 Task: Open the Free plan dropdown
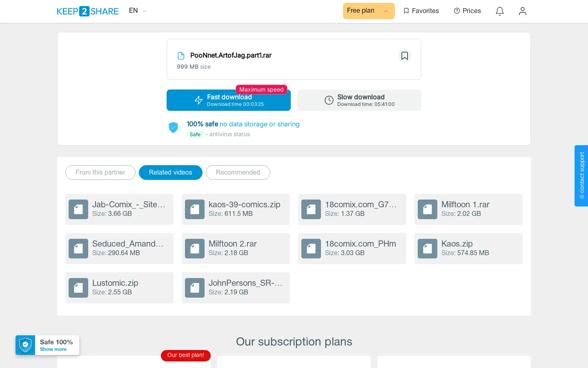369,11
